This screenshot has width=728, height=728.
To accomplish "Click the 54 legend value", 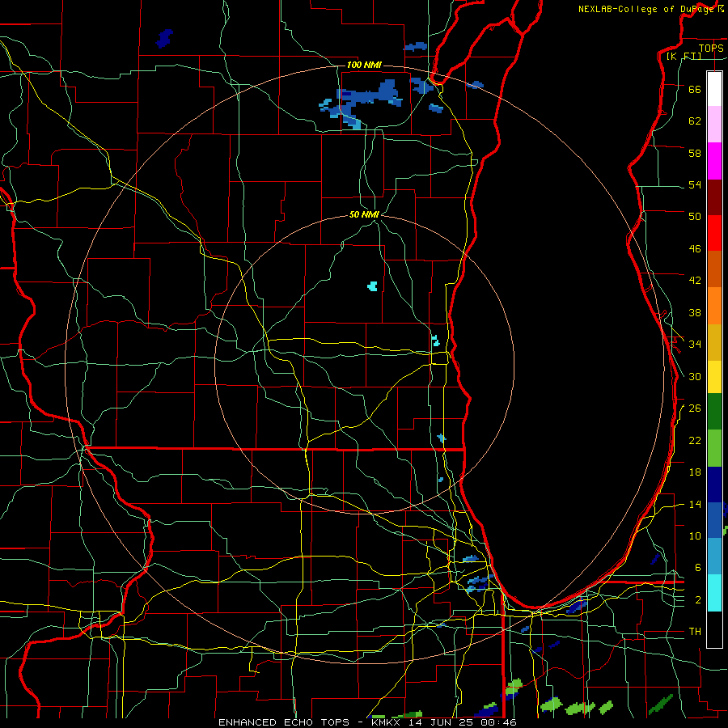I will click(x=695, y=184).
